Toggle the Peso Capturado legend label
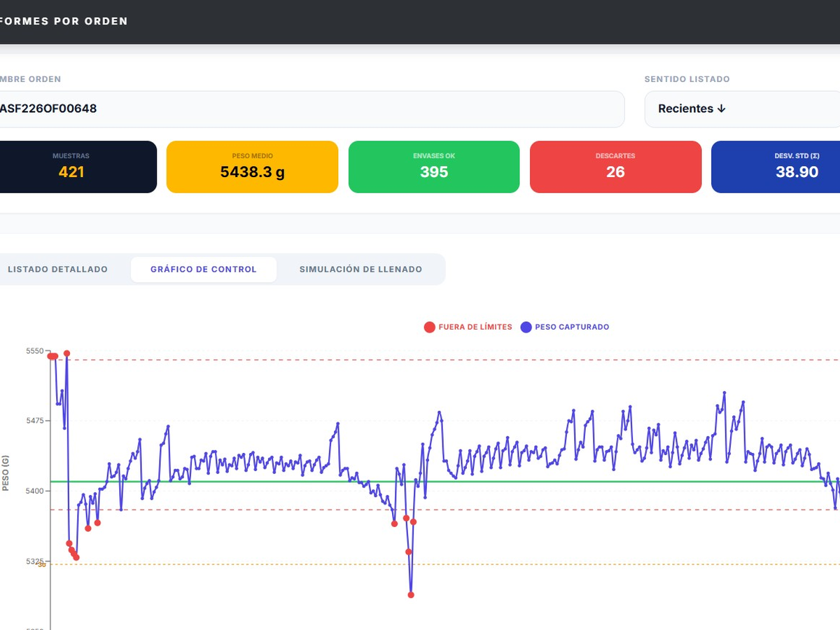This screenshot has height=630, width=840. (x=572, y=327)
